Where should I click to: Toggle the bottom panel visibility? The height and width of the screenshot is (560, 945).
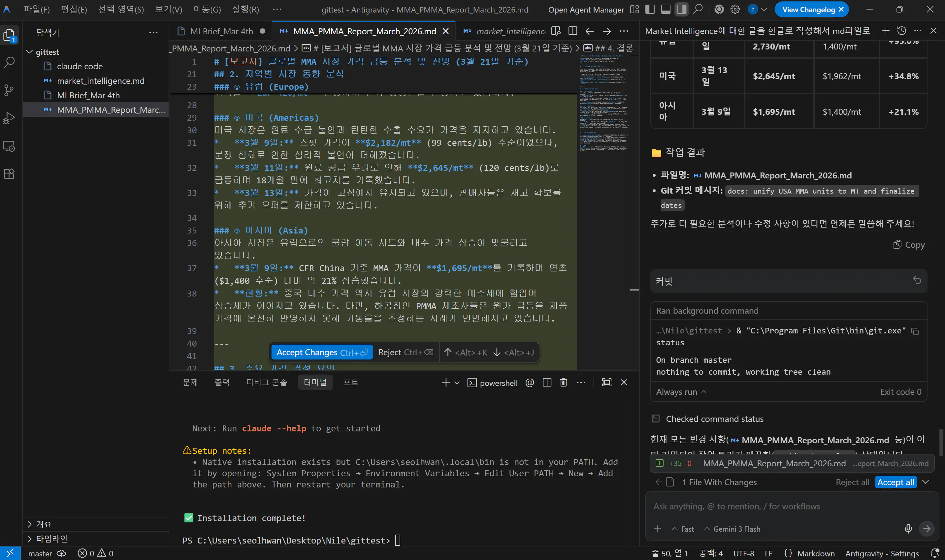(x=666, y=10)
